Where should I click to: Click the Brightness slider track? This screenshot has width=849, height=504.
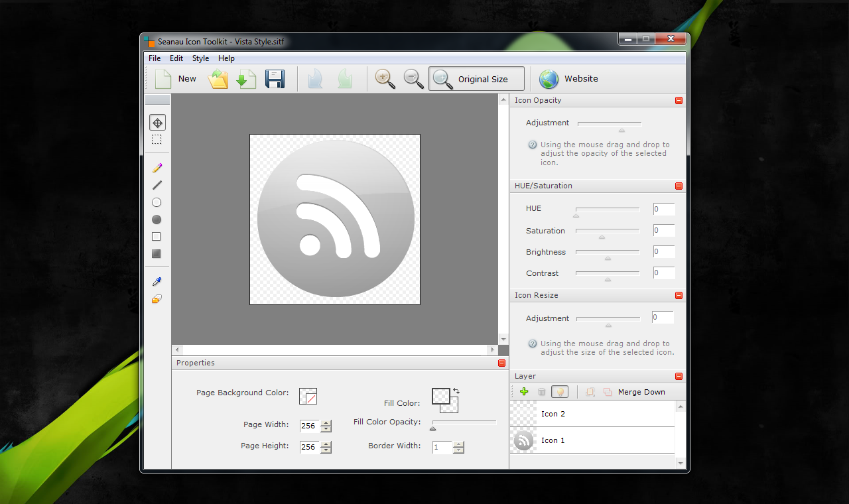click(608, 252)
